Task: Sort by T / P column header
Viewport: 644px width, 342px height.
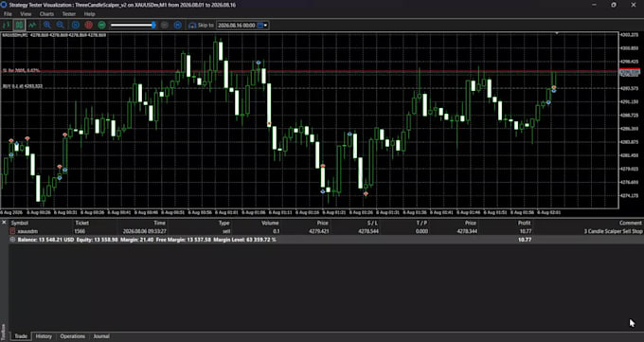Action: click(x=421, y=223)
